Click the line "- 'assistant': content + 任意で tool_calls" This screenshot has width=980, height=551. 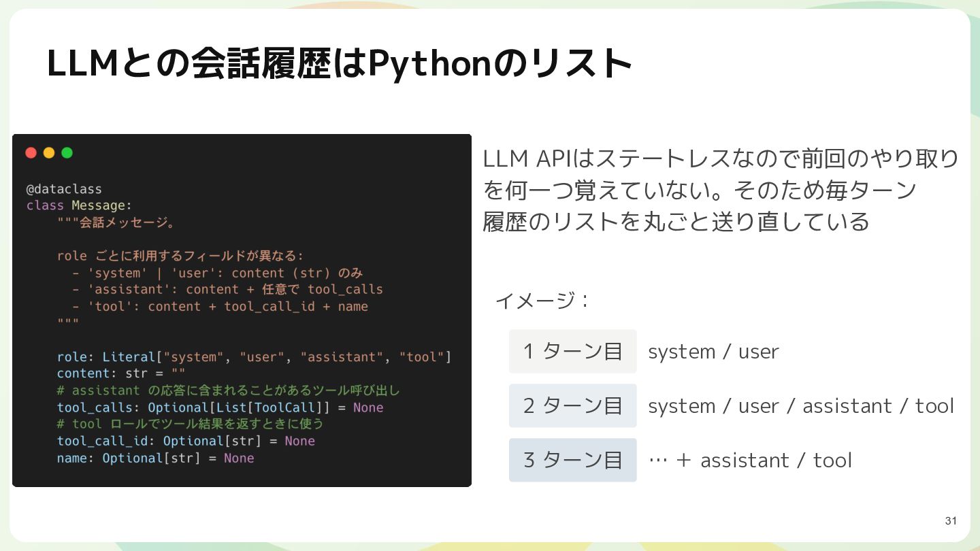click(x=227, y=289)
